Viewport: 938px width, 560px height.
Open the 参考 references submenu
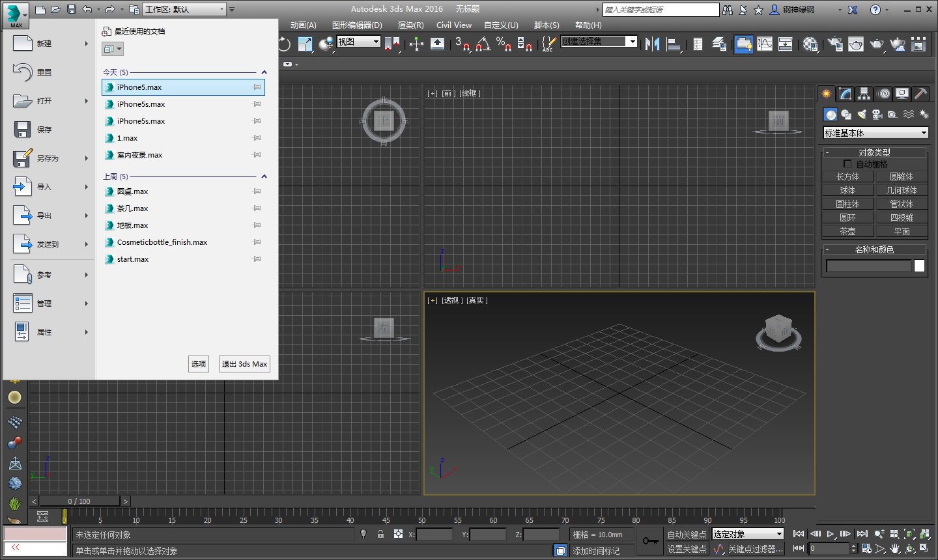coord(50,275)
